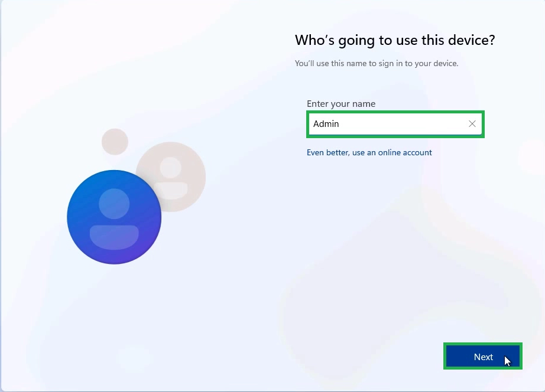Open the "Even better, use an online account" link
545x392 pixels.
click(369, 152)
